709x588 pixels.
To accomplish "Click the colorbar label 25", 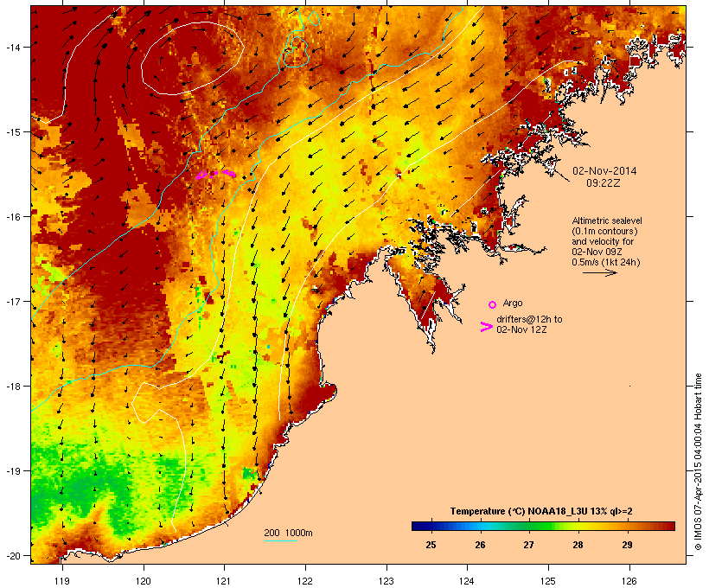I will coord(431,545).
